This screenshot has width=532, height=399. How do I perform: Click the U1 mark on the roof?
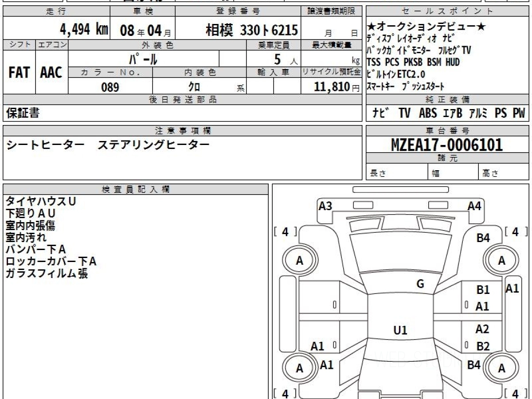[400, 330]
